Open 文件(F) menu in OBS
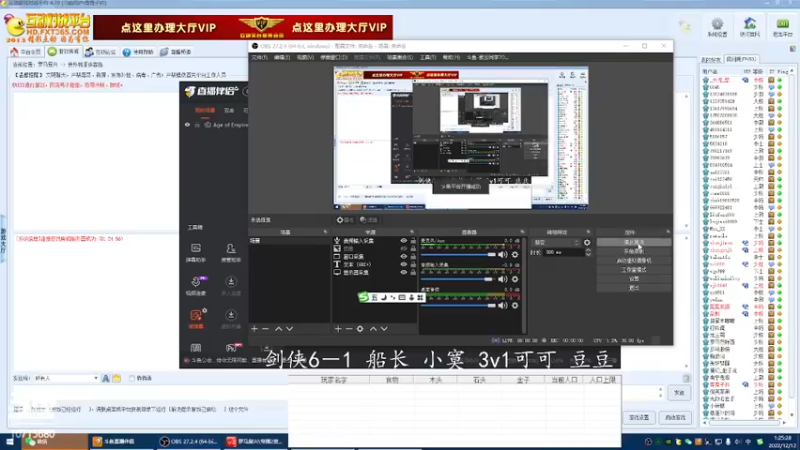800x450 pixels. [x=259, y=58]
